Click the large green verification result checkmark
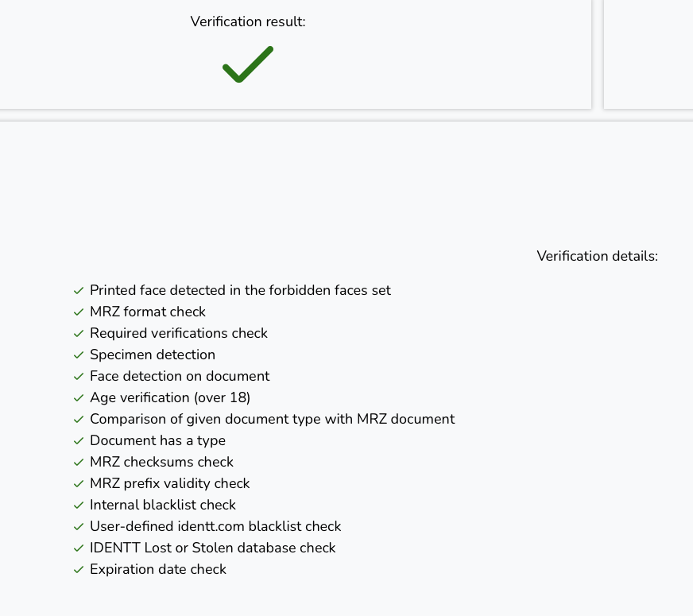The width and height of the screenshot is (693, 616). (248, 64)
